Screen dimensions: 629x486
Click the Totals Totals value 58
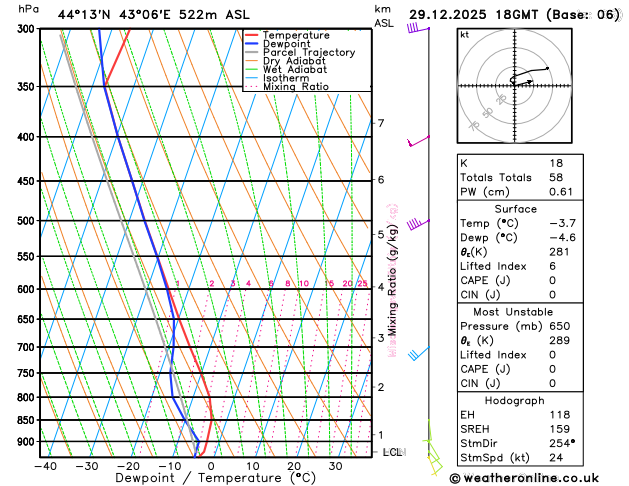tap(556, 178)
